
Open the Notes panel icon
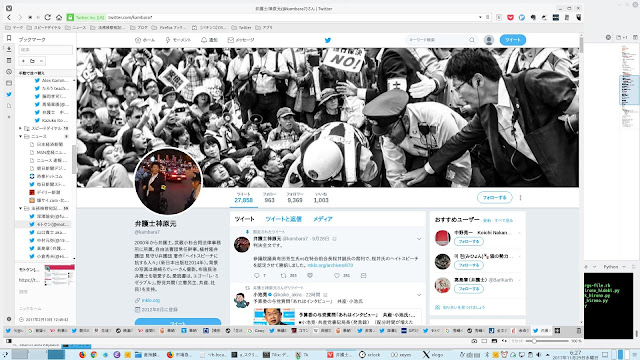[x=9, y=60]
